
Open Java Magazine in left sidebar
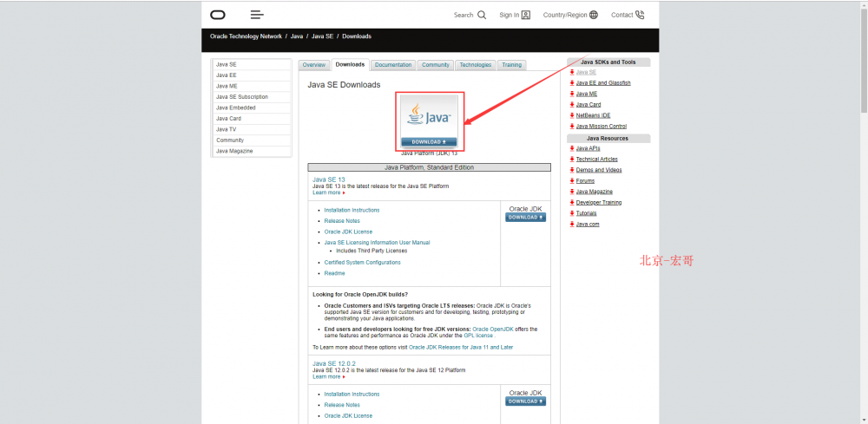[252, 151]
